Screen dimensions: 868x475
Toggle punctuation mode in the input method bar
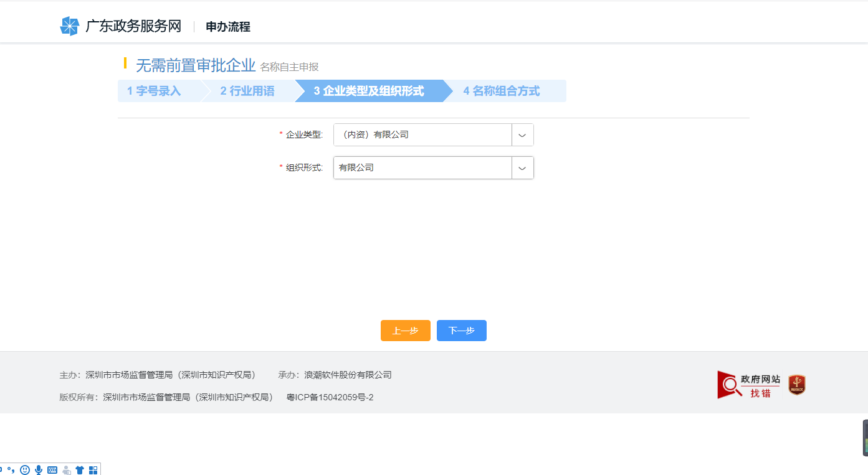click(11, 469)
